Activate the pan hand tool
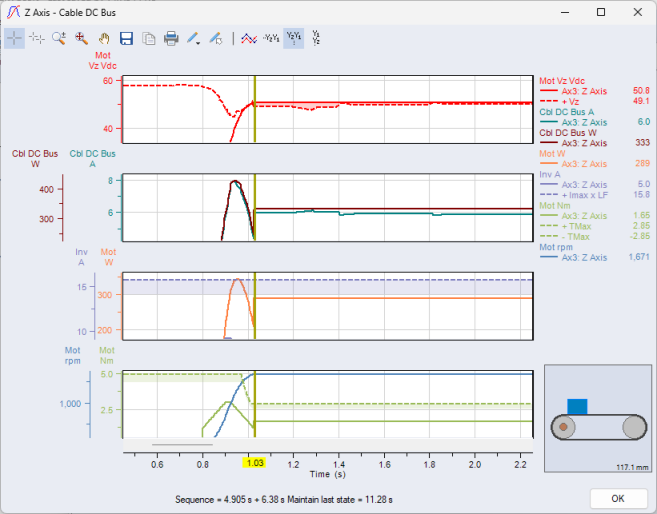Screen dimensions: 657x514 point(103,38)
